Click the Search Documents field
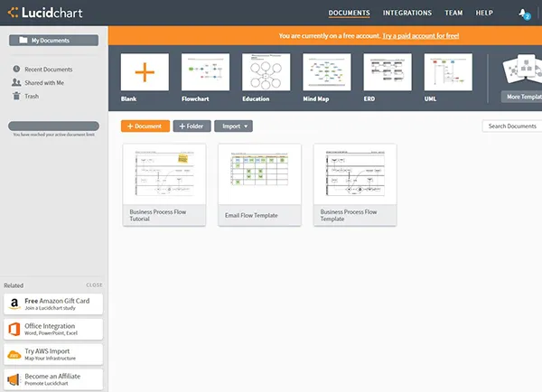The width and height of the screenshot is (542, 392). (512, 126)
